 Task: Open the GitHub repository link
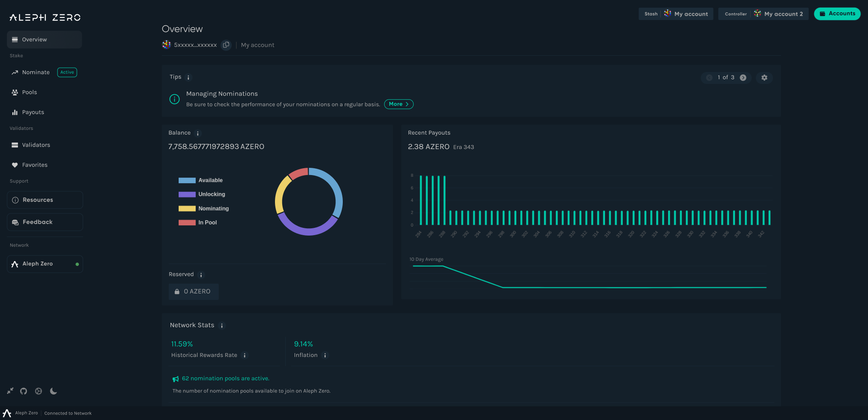[x=23, y=391]
